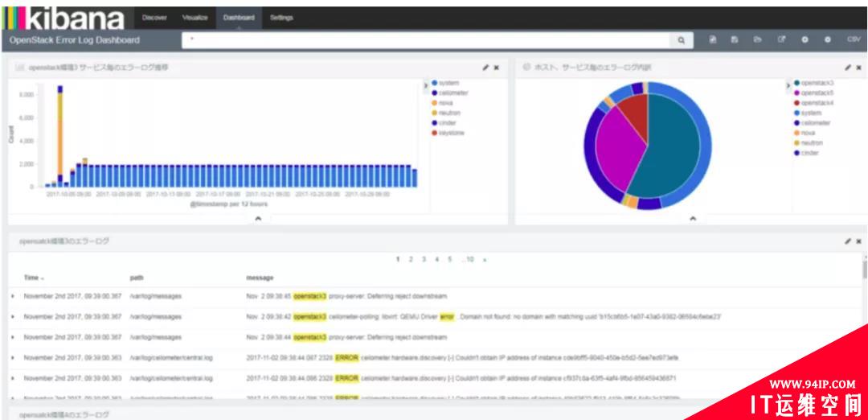Toggle cinder in pie chart legend
This screenshot has width=868, height=420.
pos(807,153)
